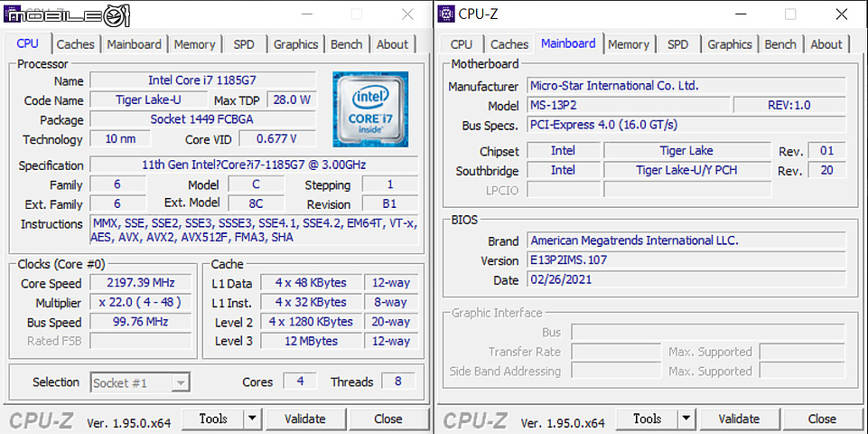Click the REV:1.0 field
868x434 pixels.
tap(790, 105)
